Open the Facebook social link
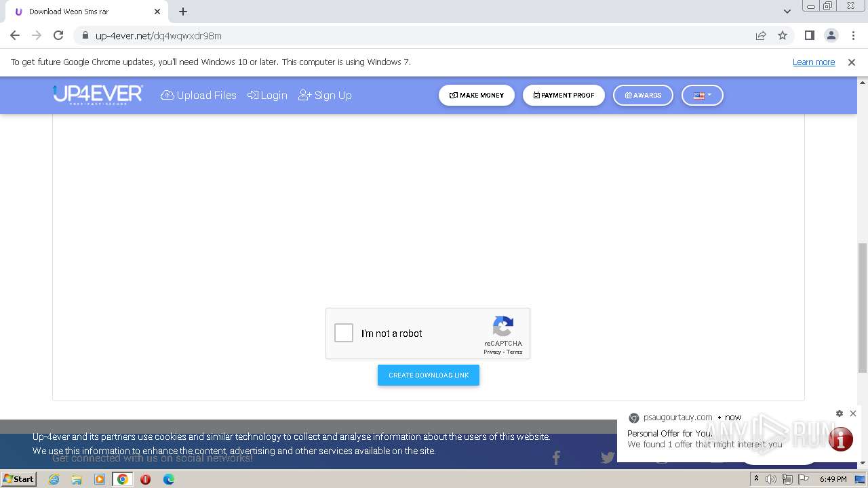This screenshot has width=868, height=488. tap(556, 458)
